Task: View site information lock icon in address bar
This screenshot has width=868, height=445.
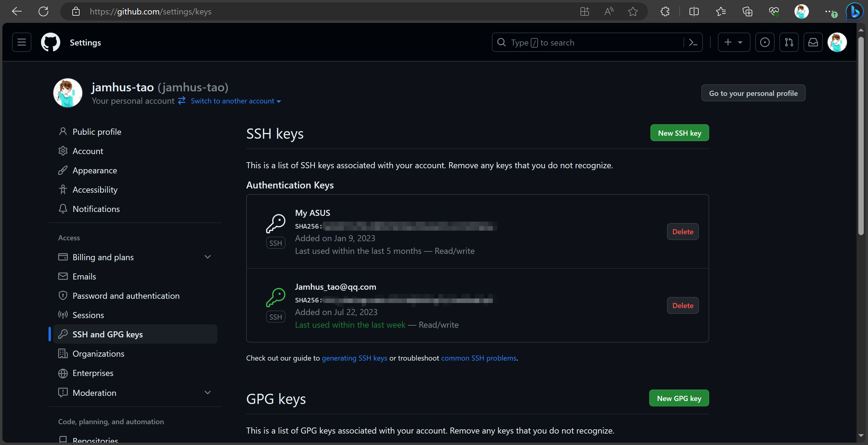Action: coord(76,11)
